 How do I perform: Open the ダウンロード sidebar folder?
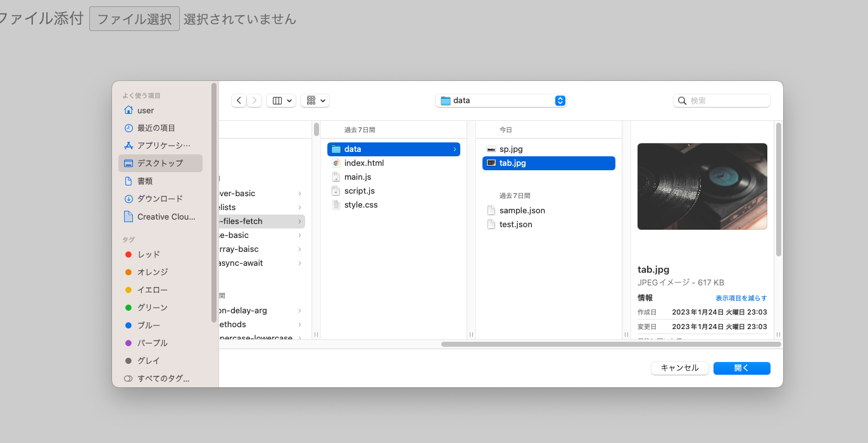(159, 198)
